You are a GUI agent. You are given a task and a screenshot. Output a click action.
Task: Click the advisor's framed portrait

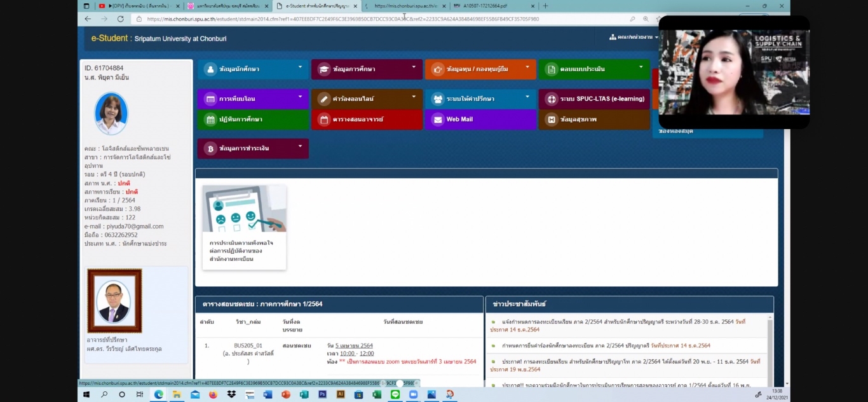(114, 301)
